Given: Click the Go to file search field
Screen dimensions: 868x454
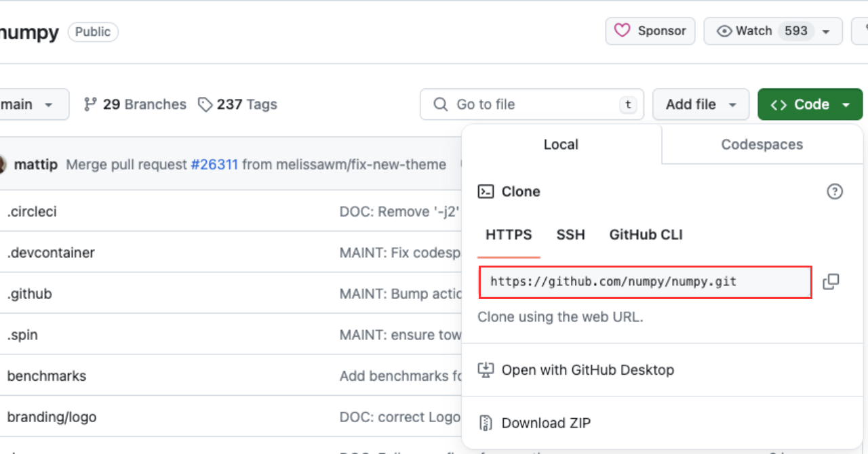Looking at the screenshot, I should [532, 104].
